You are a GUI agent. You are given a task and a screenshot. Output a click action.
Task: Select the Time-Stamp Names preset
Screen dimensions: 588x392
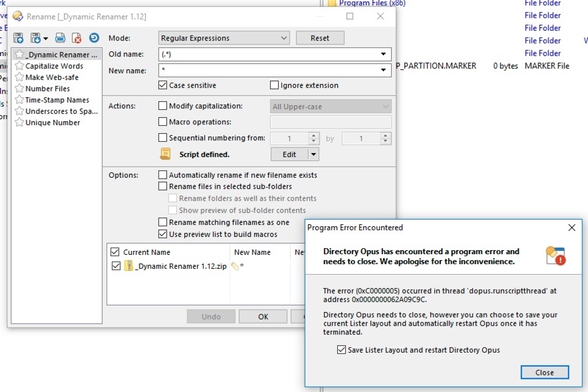[57, 100]
